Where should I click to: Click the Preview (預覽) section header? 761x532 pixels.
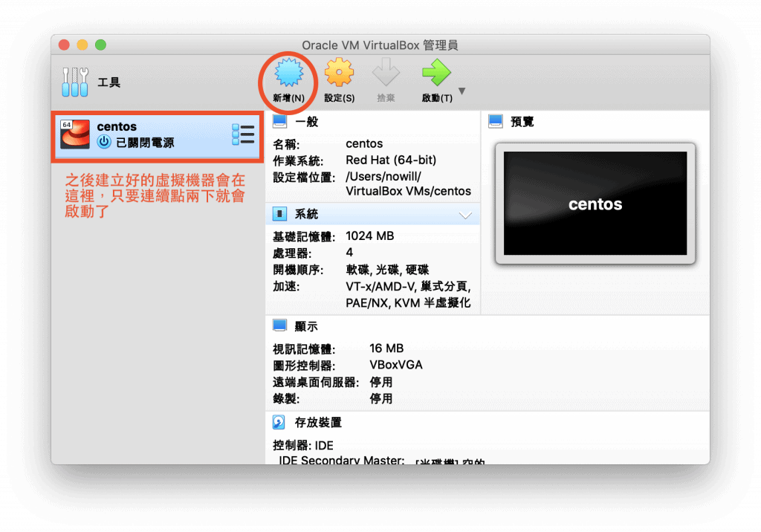click(522, 122)
